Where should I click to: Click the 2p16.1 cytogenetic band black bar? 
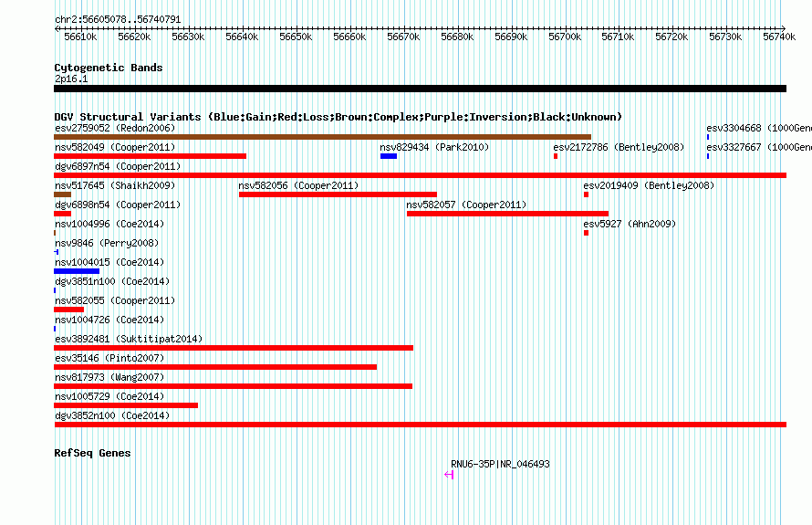420,89
